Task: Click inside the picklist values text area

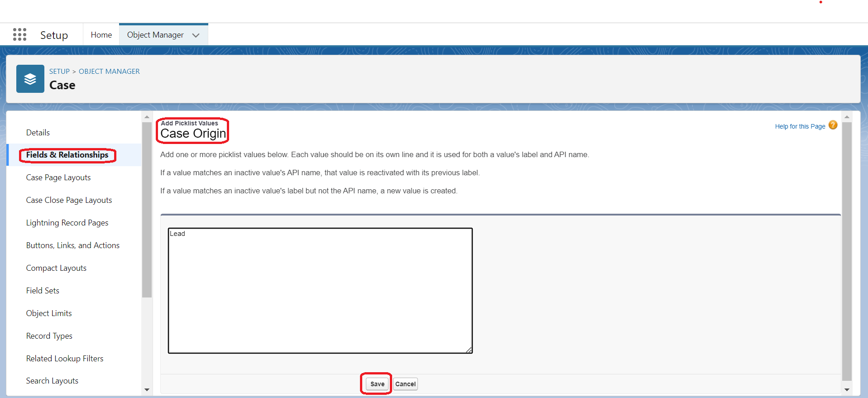Action: (320, 290)
